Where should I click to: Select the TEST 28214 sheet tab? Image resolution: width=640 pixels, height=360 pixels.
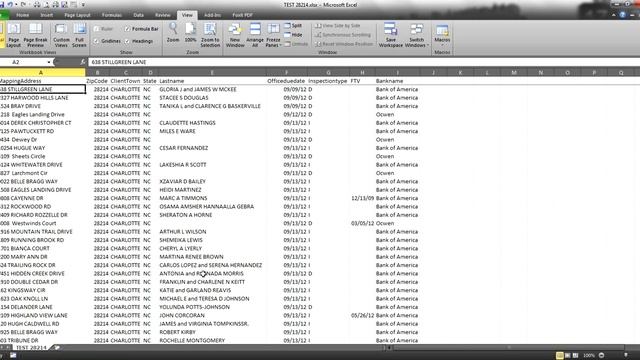coord(31,348)
